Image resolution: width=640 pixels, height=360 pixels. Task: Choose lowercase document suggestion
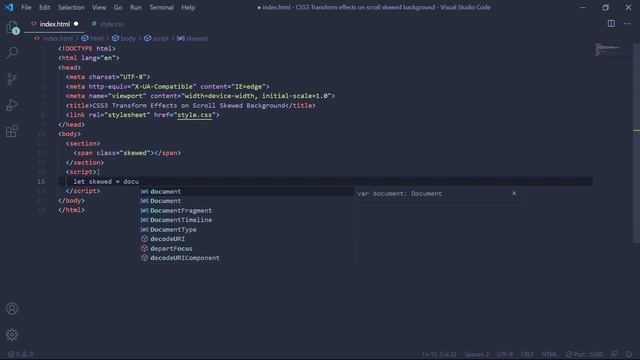tap(247, 191)
